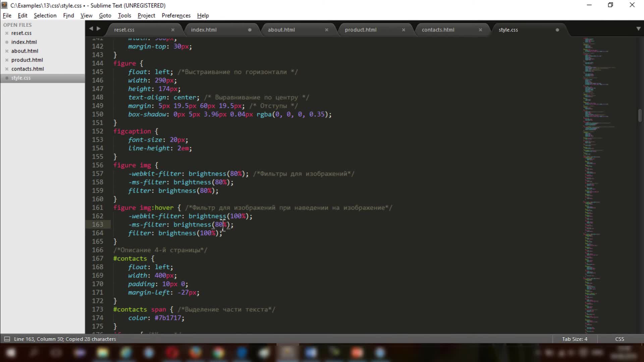
Task: Click the 'figure img:hover' selector
Action: 144,207
